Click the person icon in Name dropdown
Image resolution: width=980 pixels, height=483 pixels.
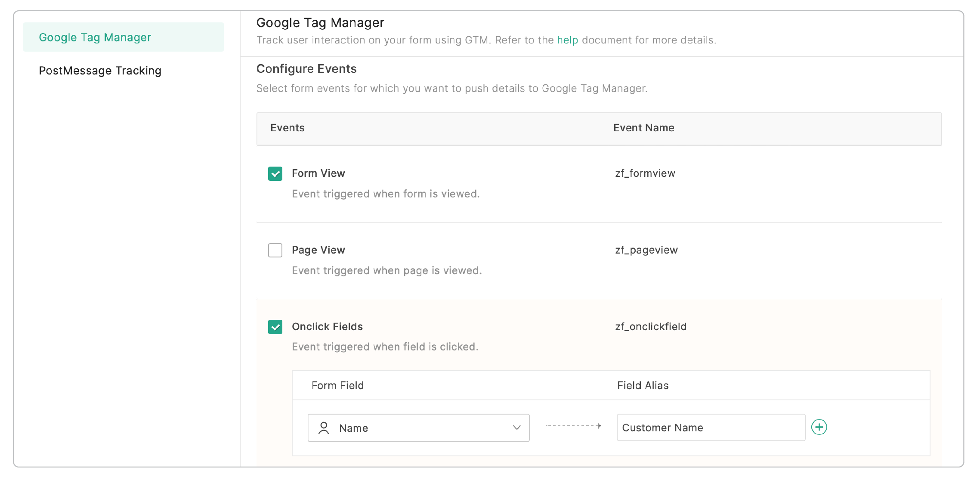324,428
